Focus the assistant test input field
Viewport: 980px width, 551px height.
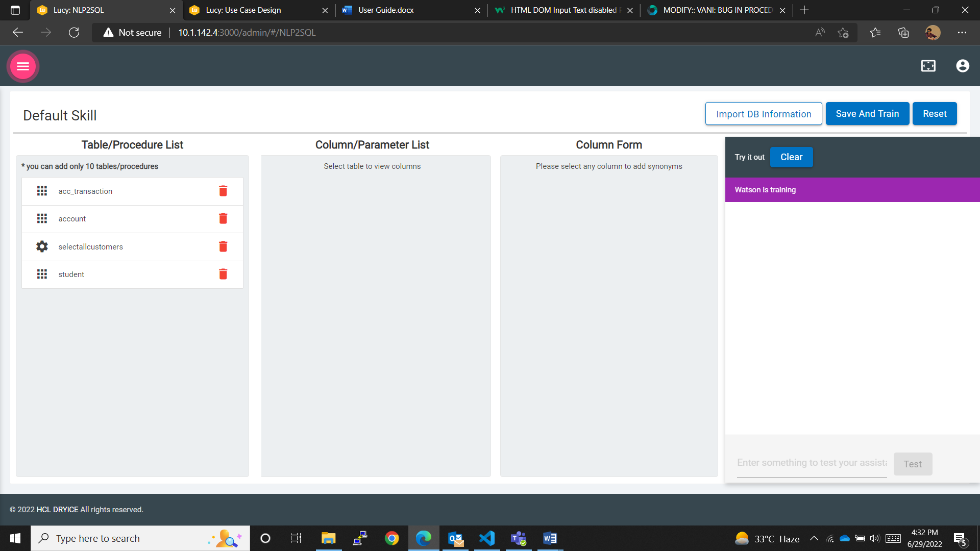point(812,463)
